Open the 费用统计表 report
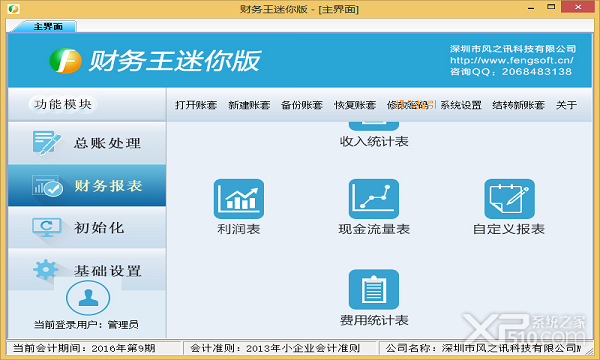Image resolution: width=600 pixels, height=360 pixels. coord(374,298)
